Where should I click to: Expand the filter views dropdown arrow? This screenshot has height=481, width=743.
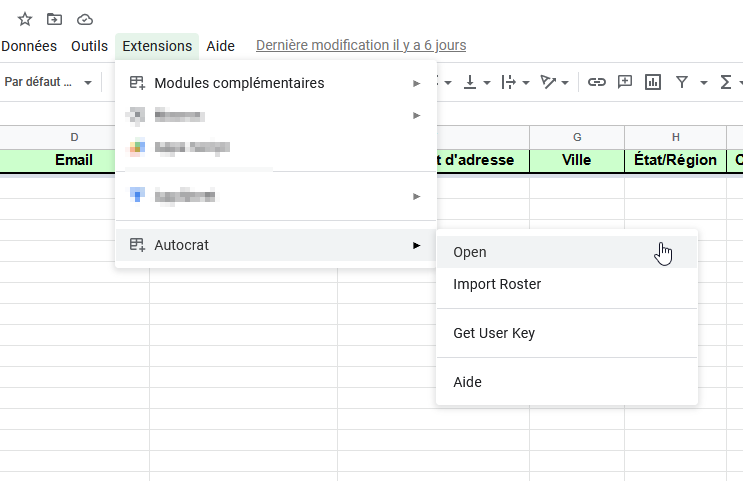704,82
